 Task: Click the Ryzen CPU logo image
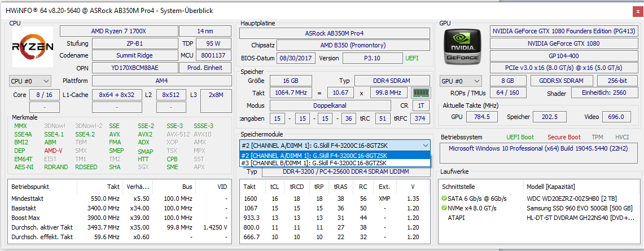click(33, 47)
